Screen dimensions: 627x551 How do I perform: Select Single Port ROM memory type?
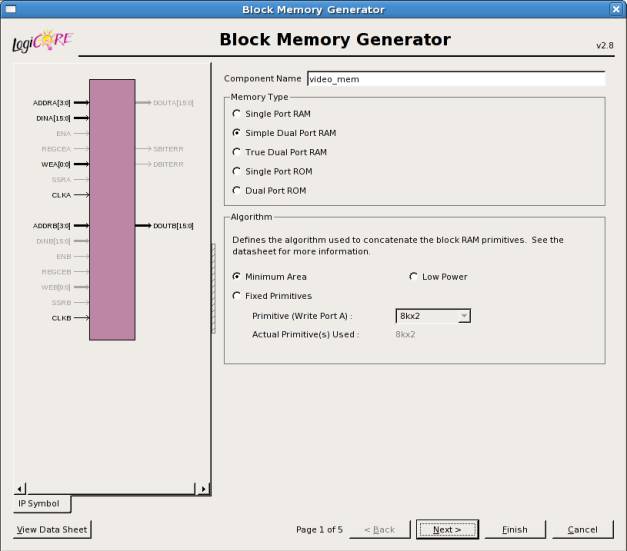pos(237,171)
